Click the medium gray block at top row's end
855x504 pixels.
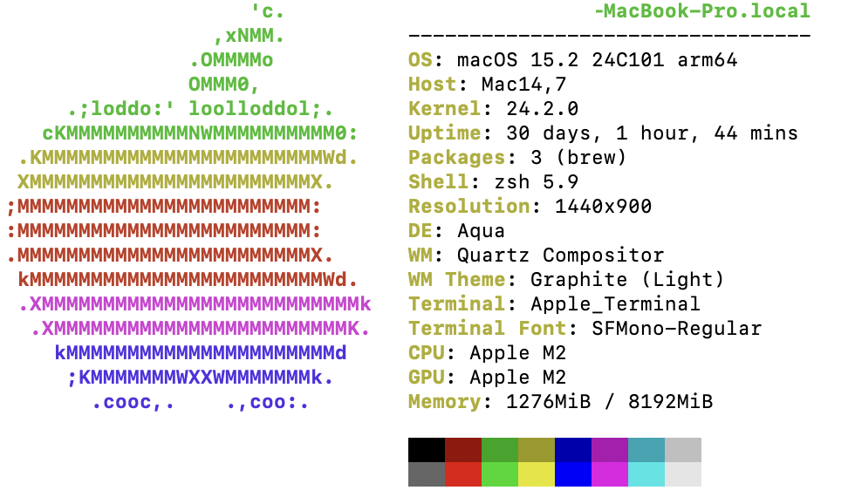click(x=682, y=450)
